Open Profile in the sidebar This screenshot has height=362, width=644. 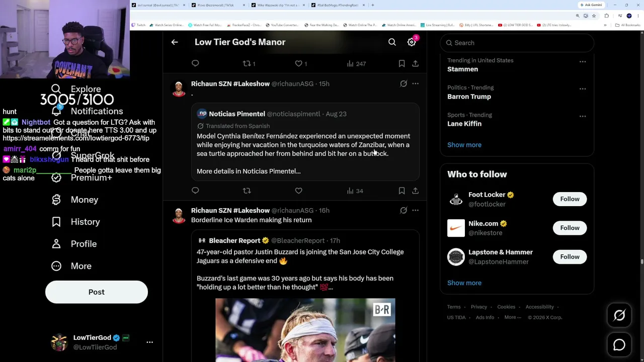pyautogui.click(x=74, y=244)
